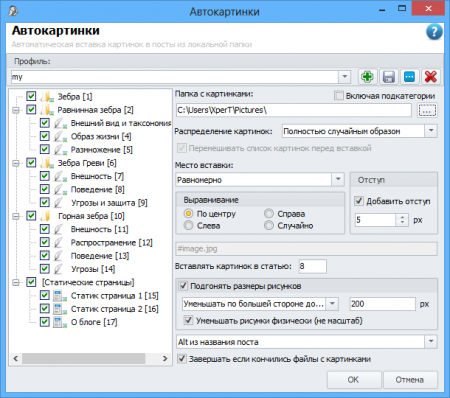Save profile with the floppy disk icon
Viewport: 450px width, 398px height.
click(389, 77)
